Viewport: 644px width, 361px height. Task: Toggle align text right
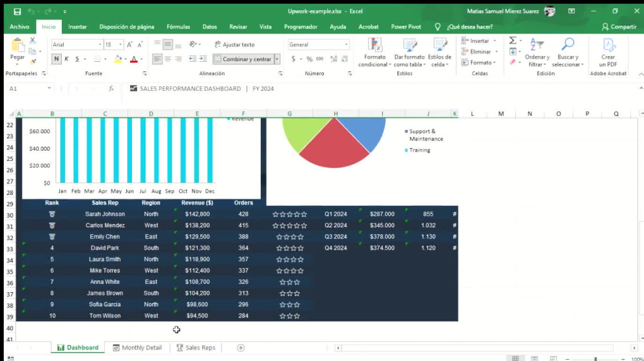point(178,59)
